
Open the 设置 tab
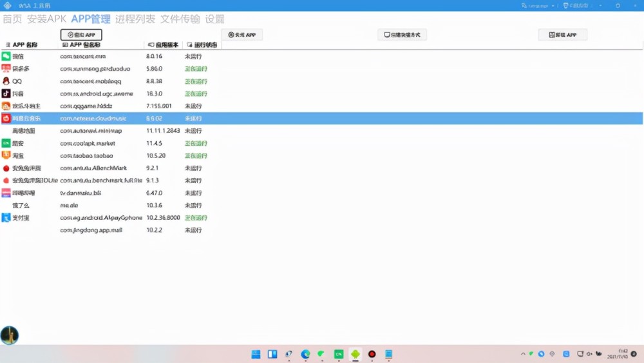[x=214, y=19]
